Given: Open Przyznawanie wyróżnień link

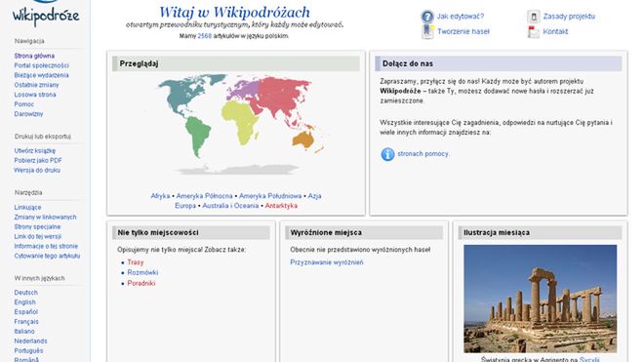Looking at the screenshot, I should tap(327, 262).
